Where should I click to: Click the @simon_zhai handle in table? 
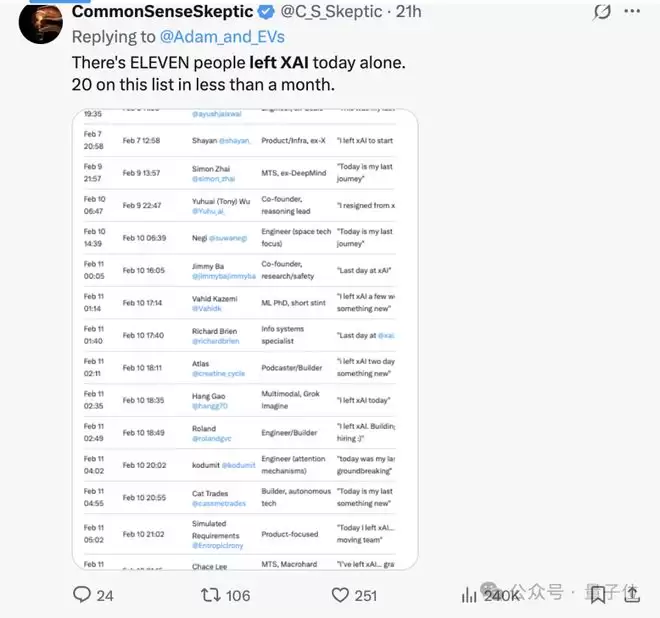click(213, 178)
